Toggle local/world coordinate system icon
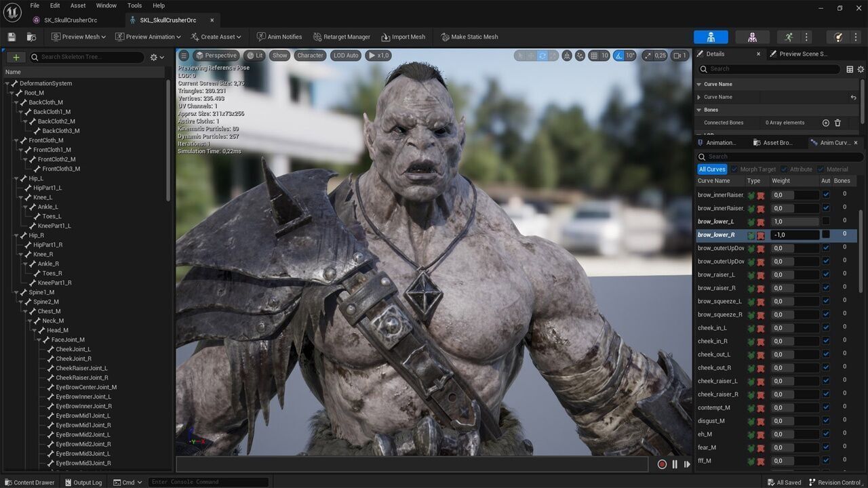Image resolution: width=868 pixels, height=488 pixels. [x=567, y=56]
